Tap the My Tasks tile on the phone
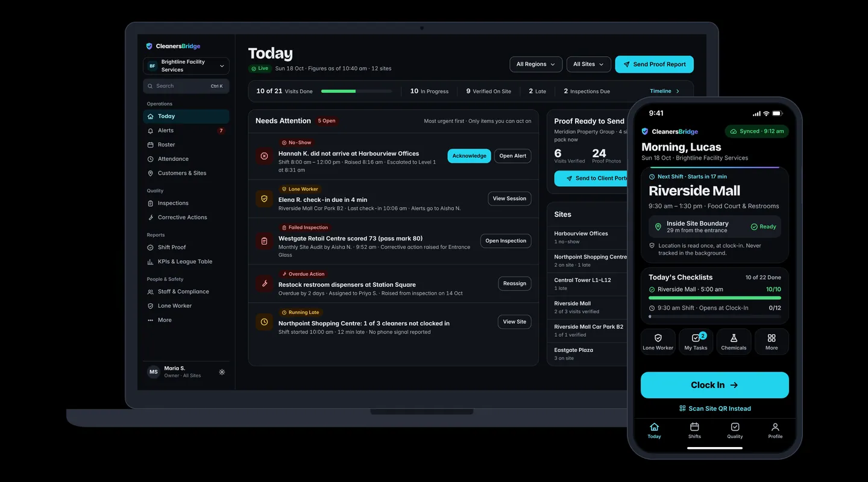 (696, 342)
